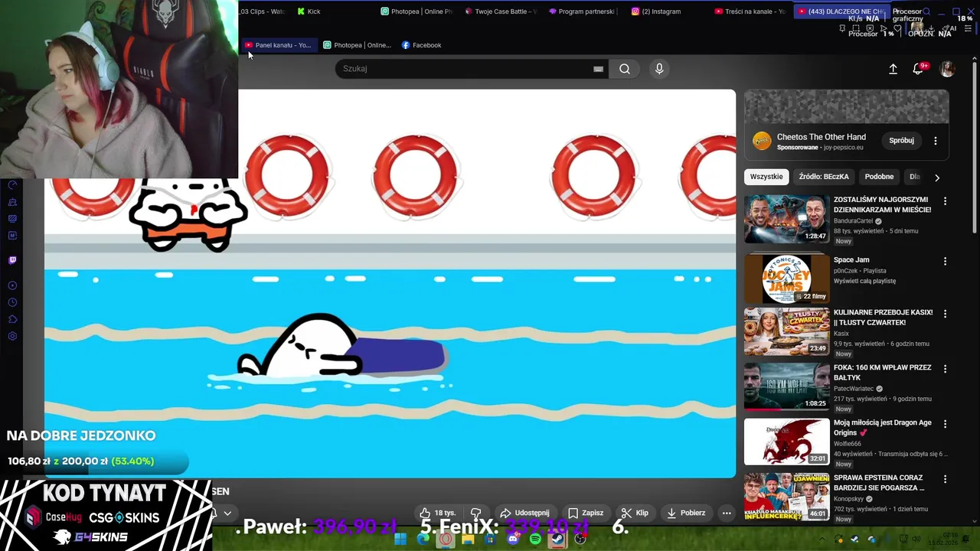This screenshot has width=980, height=551.
Task: Open the Tłusty Czwartek video thumbnail
Action: tap(786, 331)
